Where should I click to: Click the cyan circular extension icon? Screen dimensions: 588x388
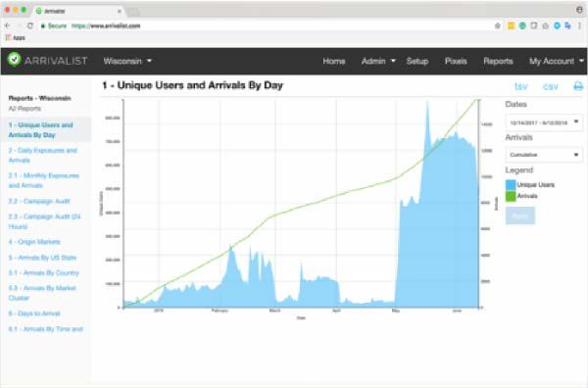tap(557, 25)
